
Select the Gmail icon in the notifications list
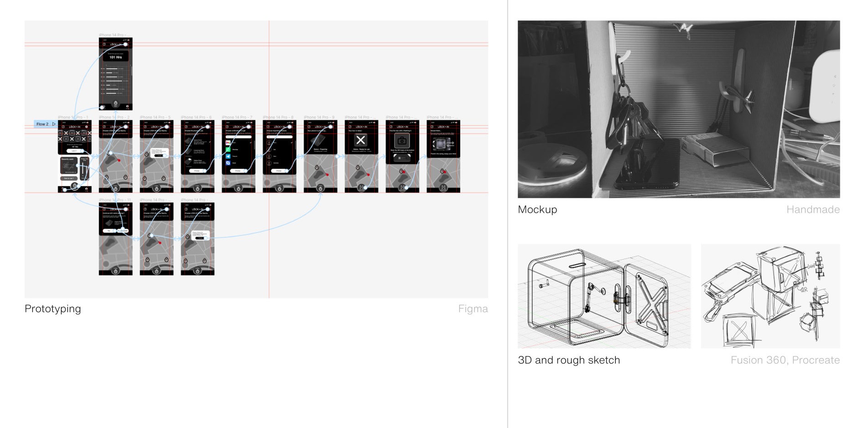tap(228, 142)
